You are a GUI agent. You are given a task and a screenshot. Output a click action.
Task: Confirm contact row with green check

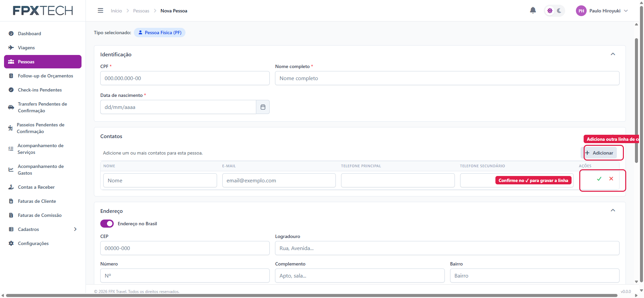599,179
